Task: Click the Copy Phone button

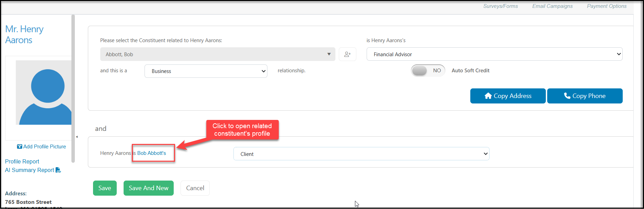Action: (x=585, y=96)
